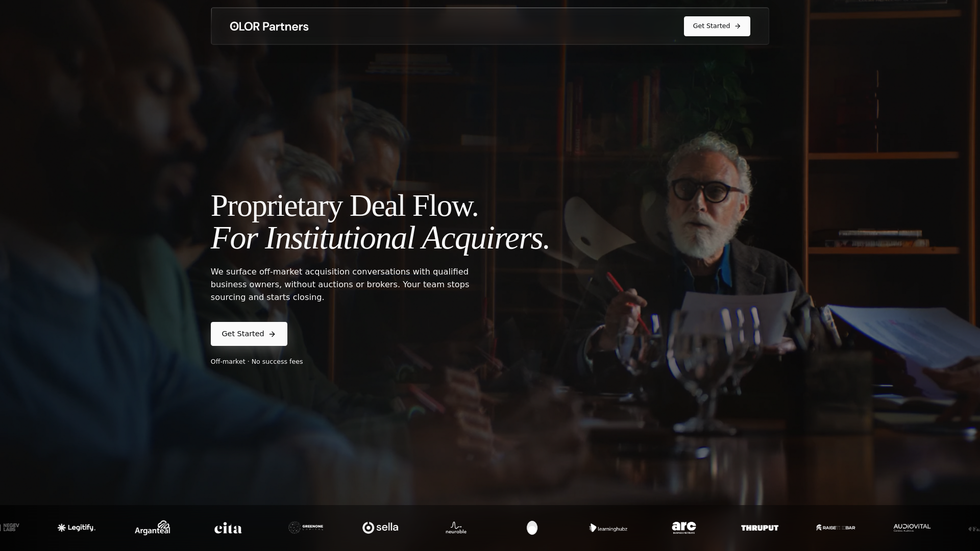
Task: Click the arc logo
Action: click(684, 528)
